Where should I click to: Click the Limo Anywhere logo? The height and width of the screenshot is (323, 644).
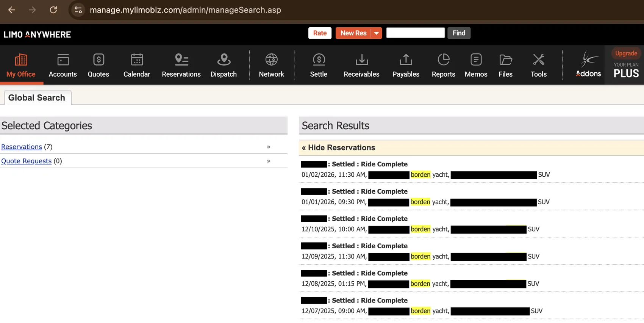point(37,34)
